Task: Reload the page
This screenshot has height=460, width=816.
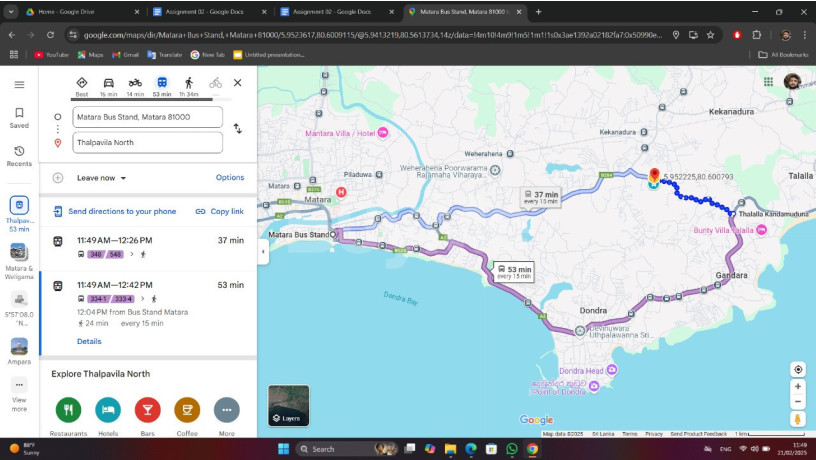Action: (x=50, y=35)
